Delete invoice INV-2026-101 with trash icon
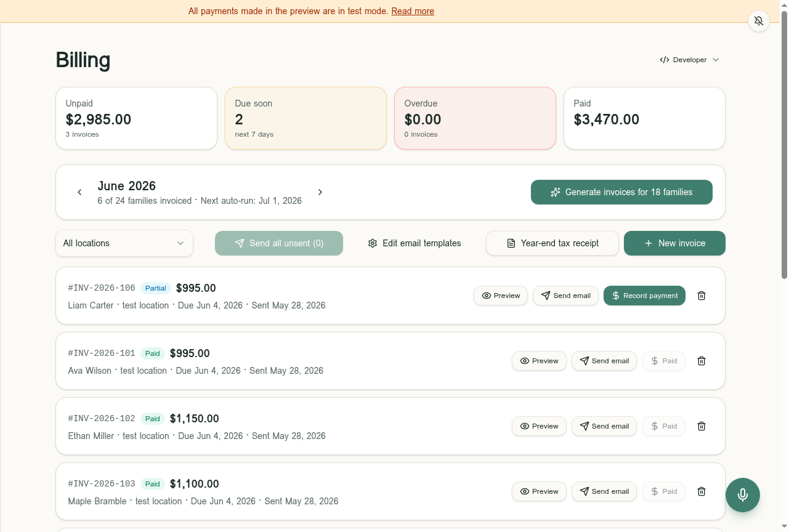 point(702,361)
